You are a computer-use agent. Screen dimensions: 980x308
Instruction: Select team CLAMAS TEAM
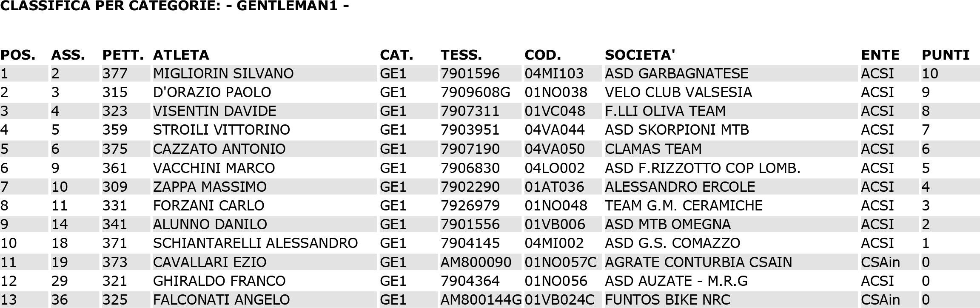pos(653,149)
